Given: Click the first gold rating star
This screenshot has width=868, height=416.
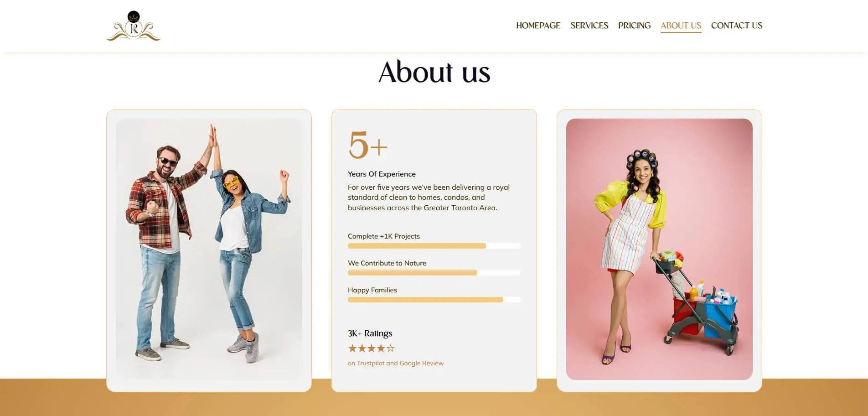Looking at the screenshot, I should tap(352, 348).
